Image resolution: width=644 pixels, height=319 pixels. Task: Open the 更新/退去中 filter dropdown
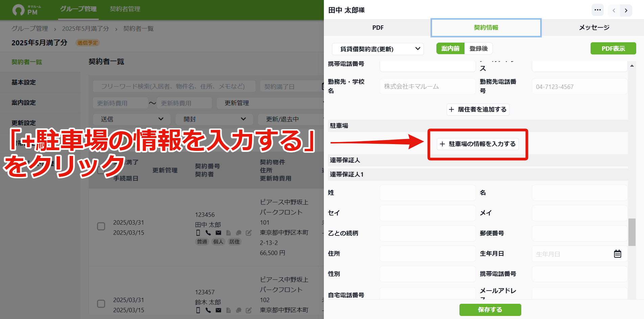[291, 119]
